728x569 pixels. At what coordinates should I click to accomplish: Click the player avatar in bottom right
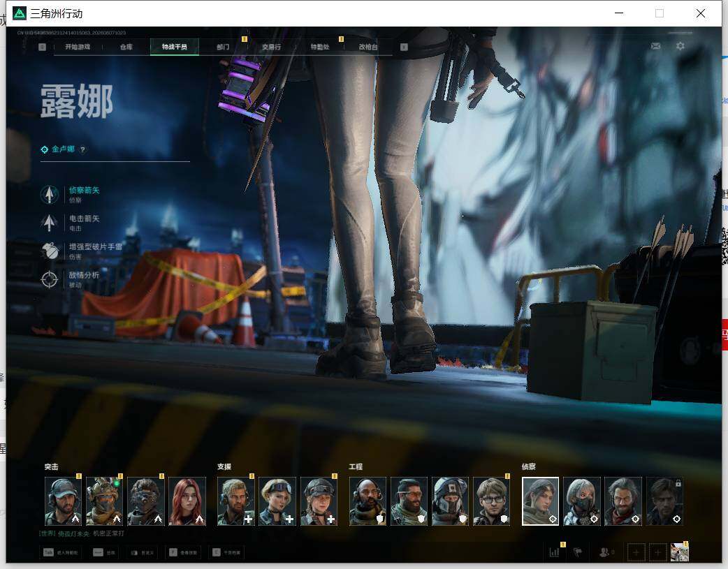pyautogui.click(x=679, y=552)
